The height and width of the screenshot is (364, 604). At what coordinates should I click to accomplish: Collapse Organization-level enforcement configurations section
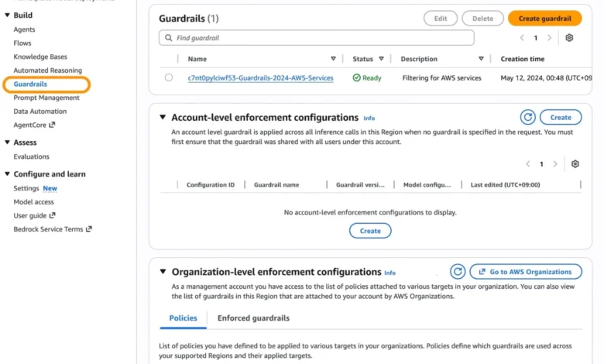pyautogui.click(x=163, y=272)
